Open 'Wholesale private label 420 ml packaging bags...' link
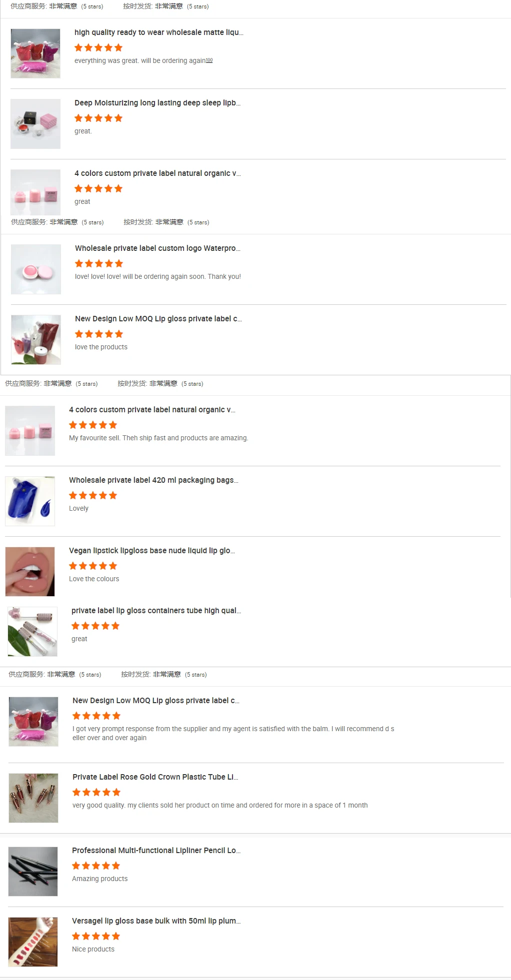This screenshot has height=980, width=511. click(153, 480)
